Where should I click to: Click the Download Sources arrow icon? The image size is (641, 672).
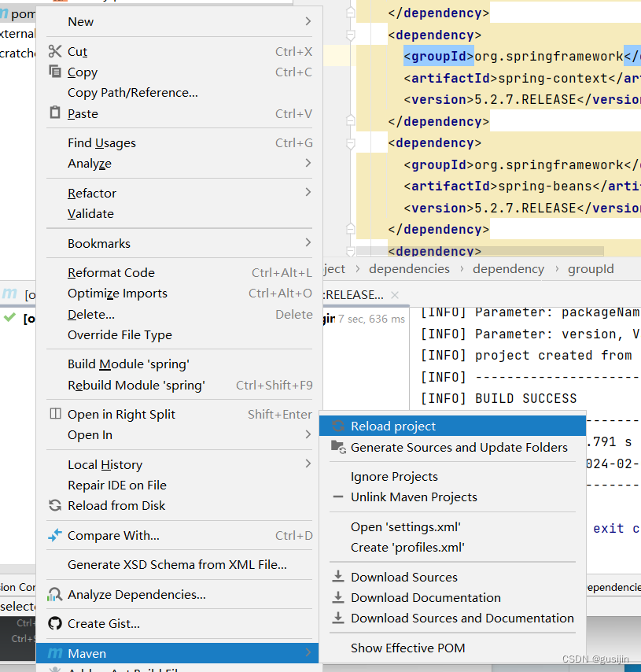(x=338, y=577)
